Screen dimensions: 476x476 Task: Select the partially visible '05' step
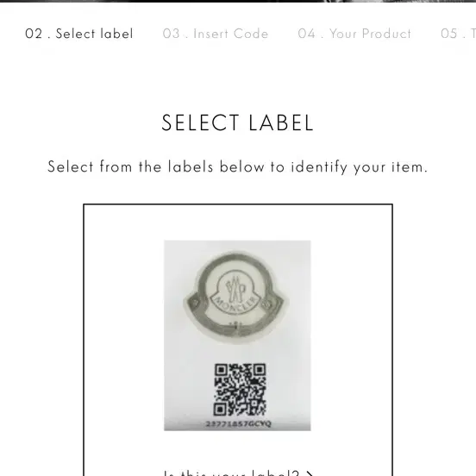pos(458,34)
